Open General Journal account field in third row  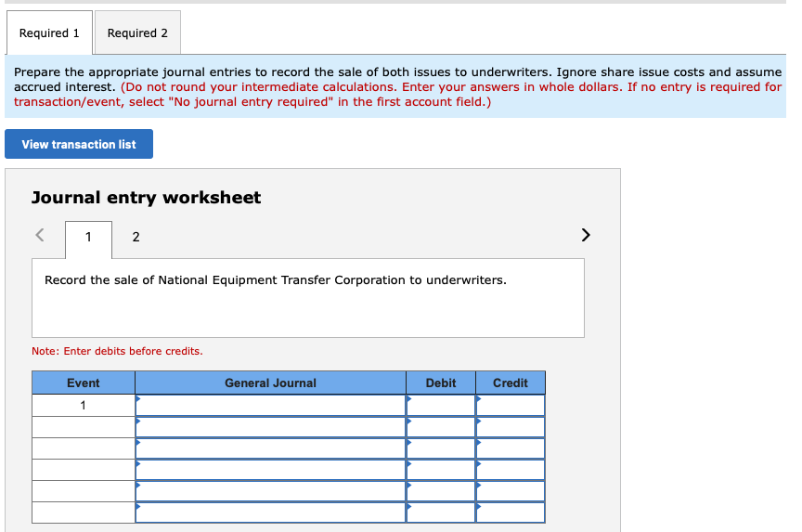click(270, 448)
